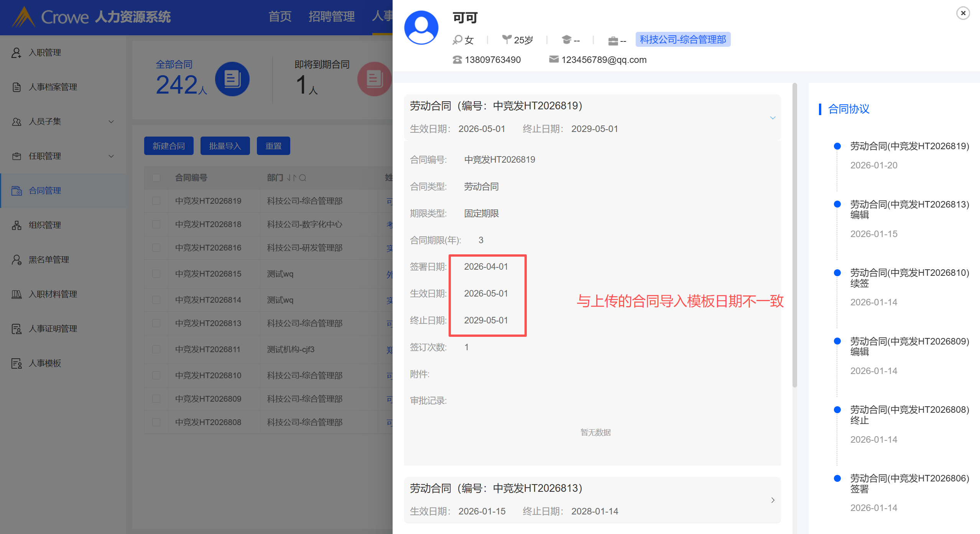Click the user avatar for 可可

(421, 28)
